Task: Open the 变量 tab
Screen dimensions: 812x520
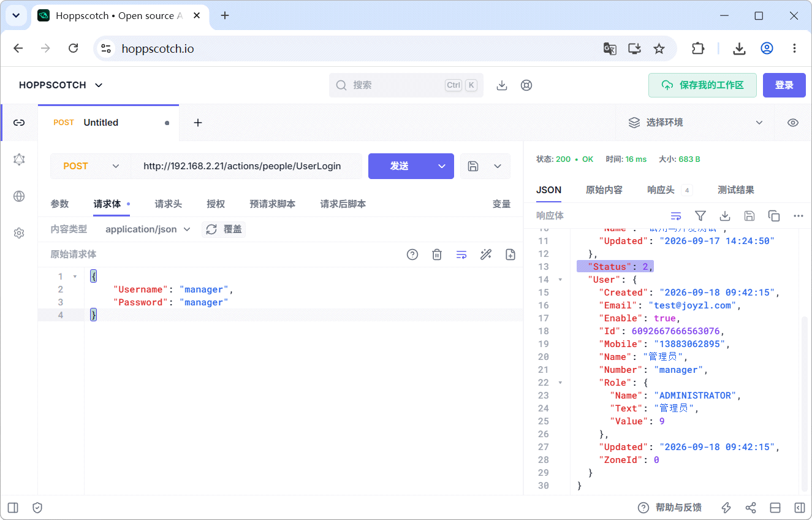Action: [501, 204]
